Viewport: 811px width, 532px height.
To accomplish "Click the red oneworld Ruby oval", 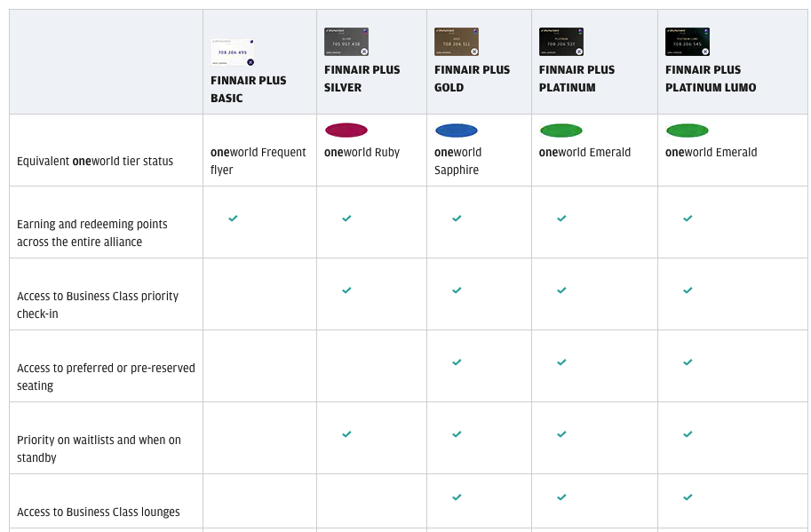I will tap(346, 131).
